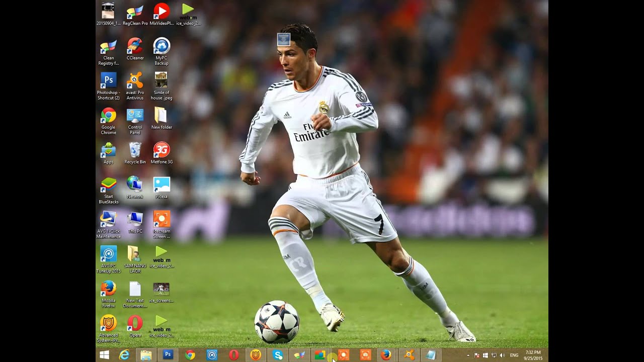
Task: Open the Recycle Bin
Action: (135, 153)
